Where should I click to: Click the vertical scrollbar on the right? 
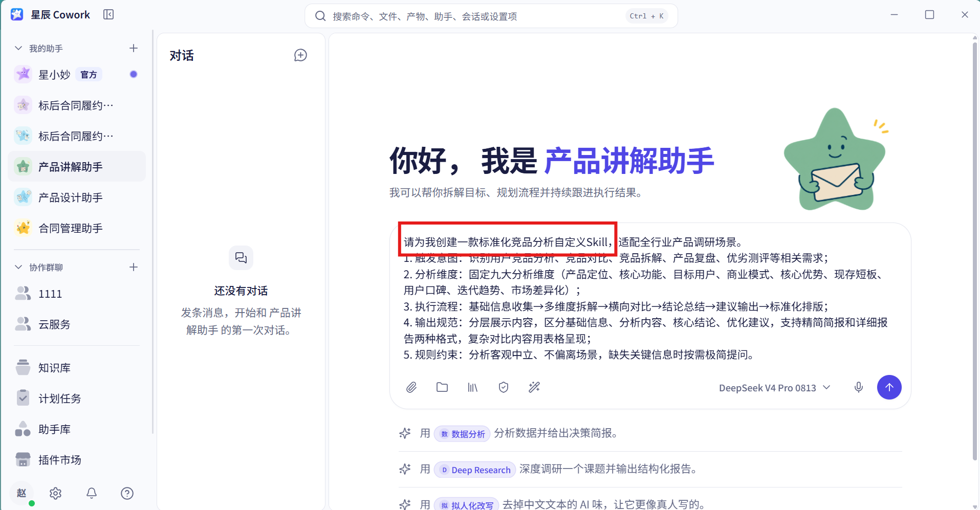[x=975, y=251]
